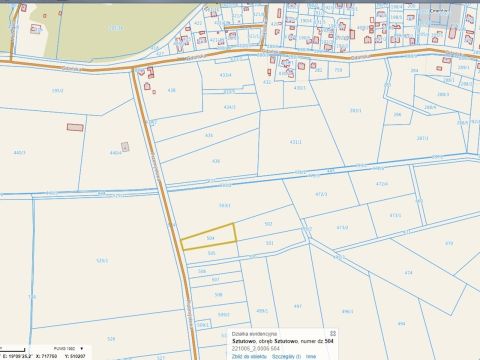Image resolution: width=480 pixels, height=360 pixels.
Task: Click the small building in parcel 440/4
Action: [x=125, y=147]
